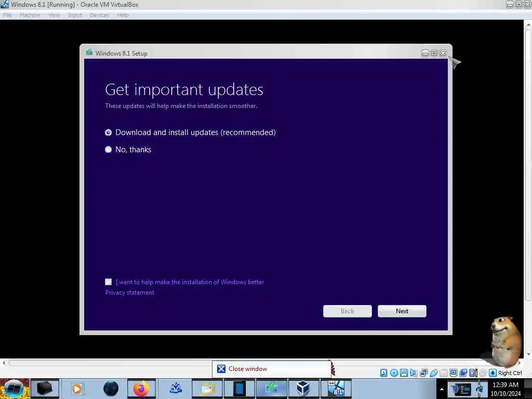Click the horizontal scrollbar of VM window
532x399 pixels.
point(261,363)
